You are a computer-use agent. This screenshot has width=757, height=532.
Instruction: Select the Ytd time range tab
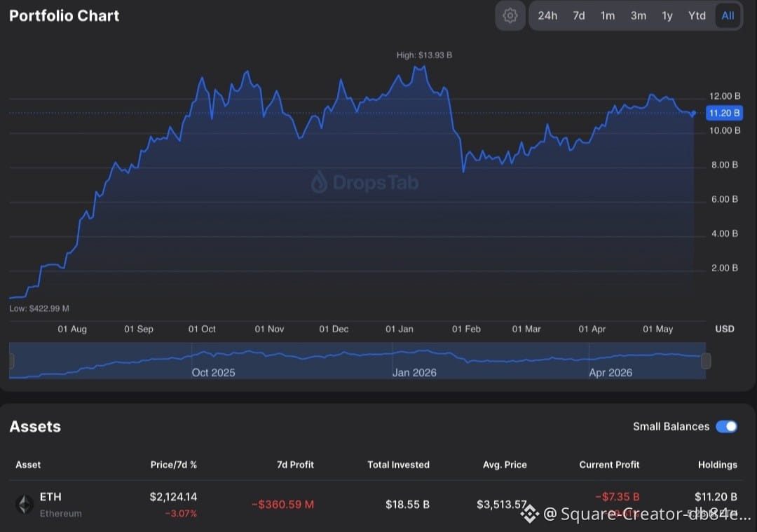point(697,16)
